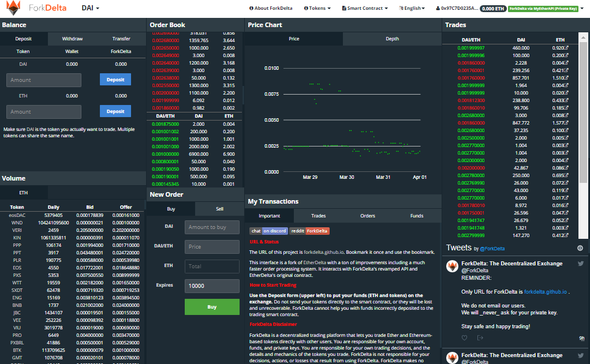Open external link icon on 0.001812300 trade row
Image resolution: width=590 pixels, height=364 pixels.
[x=566, y=100]
